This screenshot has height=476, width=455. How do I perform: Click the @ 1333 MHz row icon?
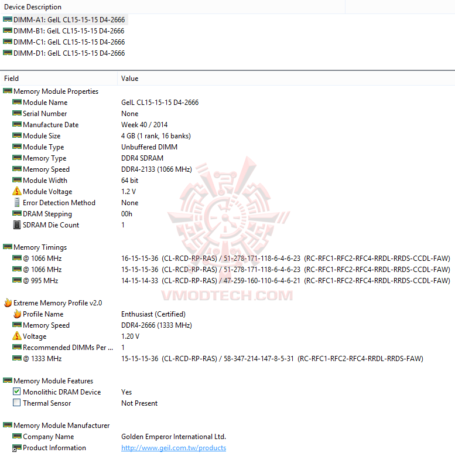17,358
